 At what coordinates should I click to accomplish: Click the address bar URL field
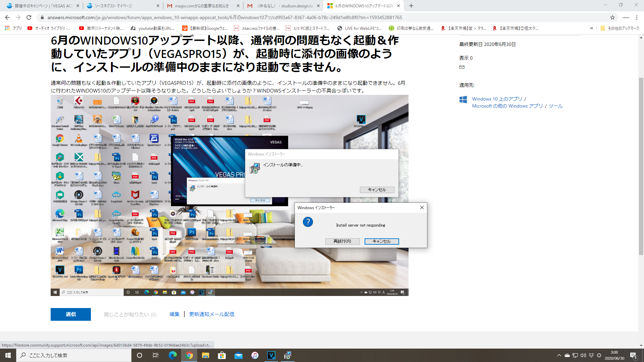322,17
